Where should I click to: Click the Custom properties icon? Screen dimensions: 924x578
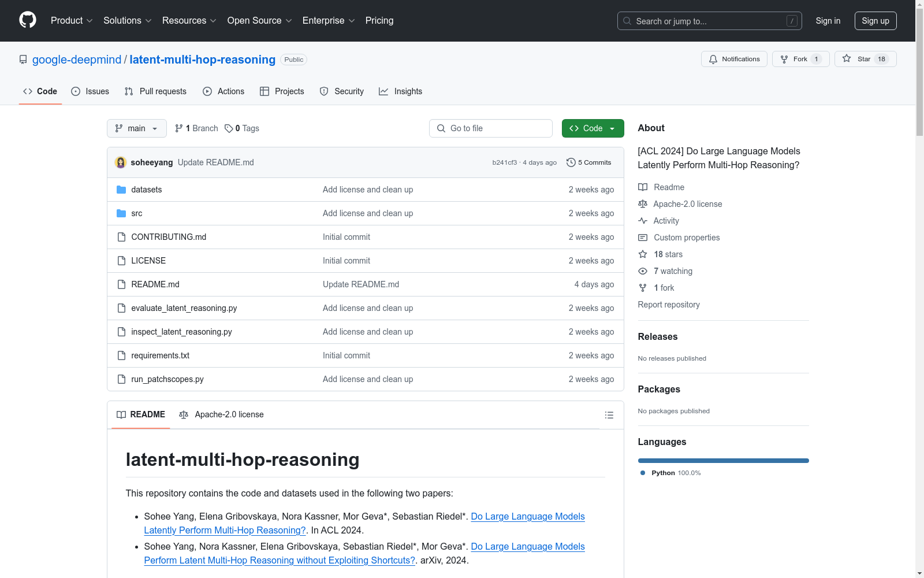click(x=643, y=238)
